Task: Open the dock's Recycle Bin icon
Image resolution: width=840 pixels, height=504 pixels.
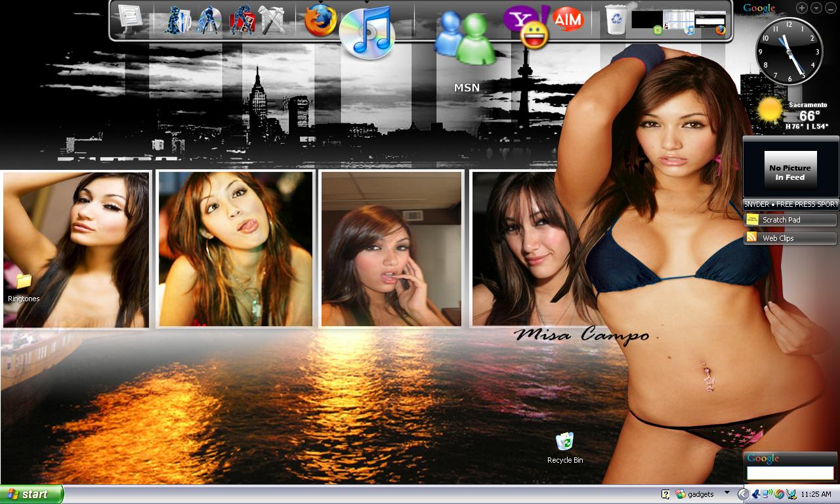Action: coord(616,20)
